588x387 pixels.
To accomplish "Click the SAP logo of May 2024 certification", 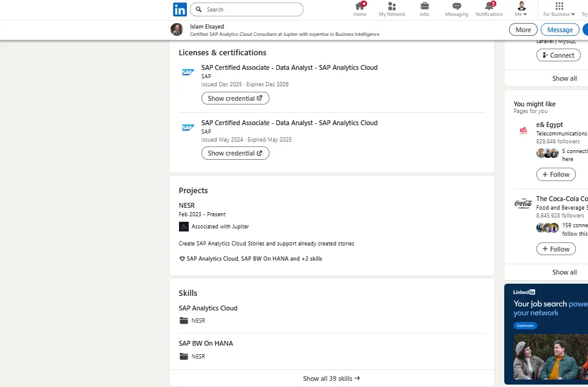I will 188,128.
